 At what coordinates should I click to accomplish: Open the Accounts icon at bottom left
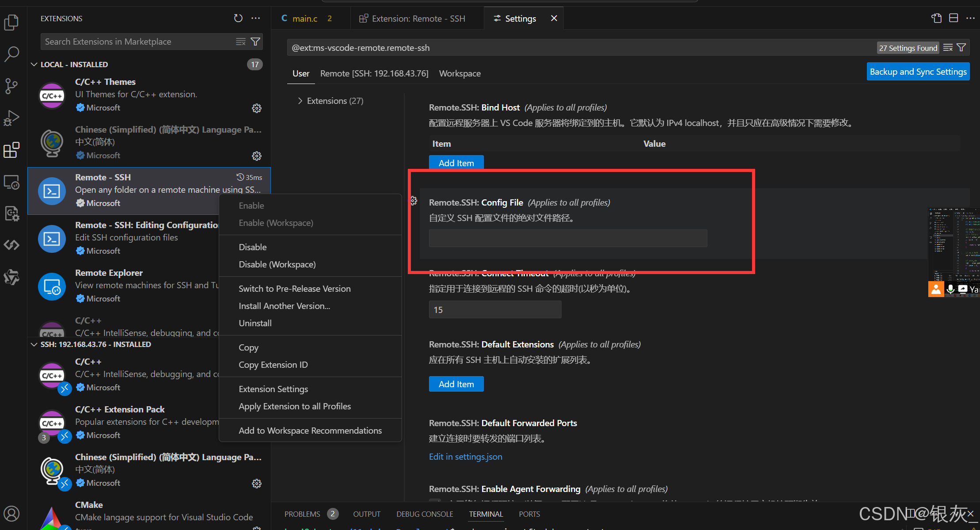[11, 514]
